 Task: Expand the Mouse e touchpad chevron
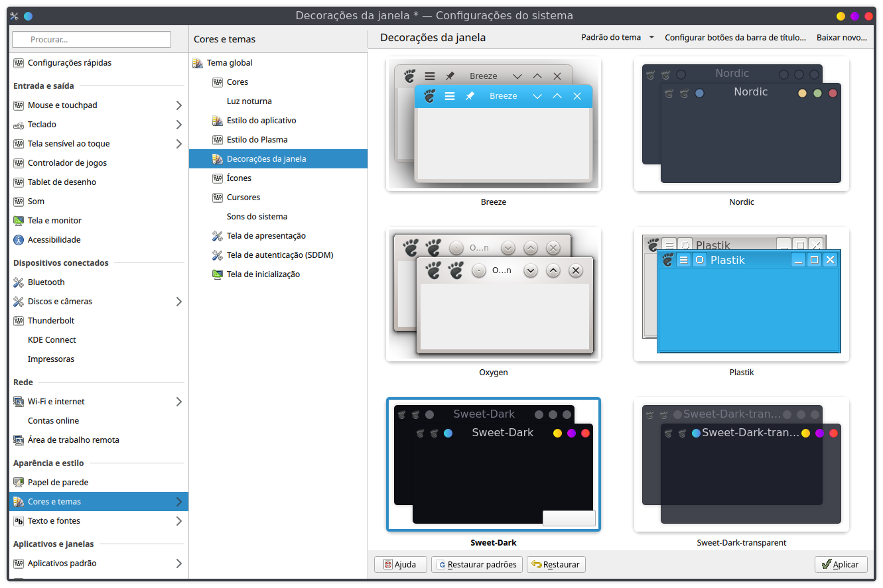(x=179, y=105)
